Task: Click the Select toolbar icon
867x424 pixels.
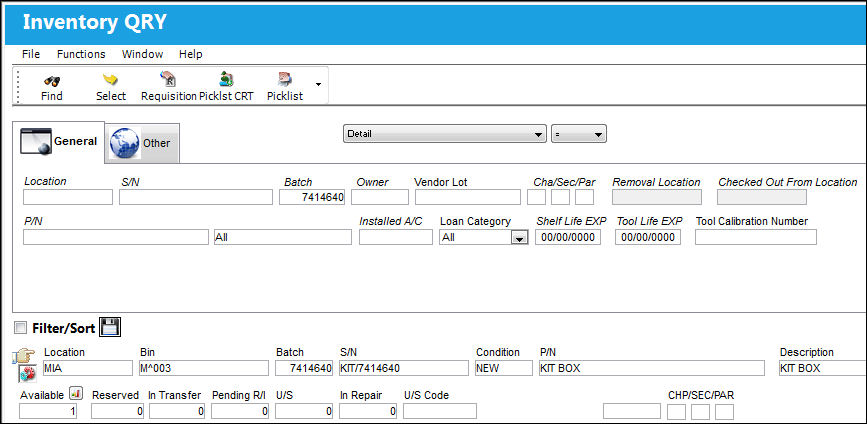Action: 111,81
